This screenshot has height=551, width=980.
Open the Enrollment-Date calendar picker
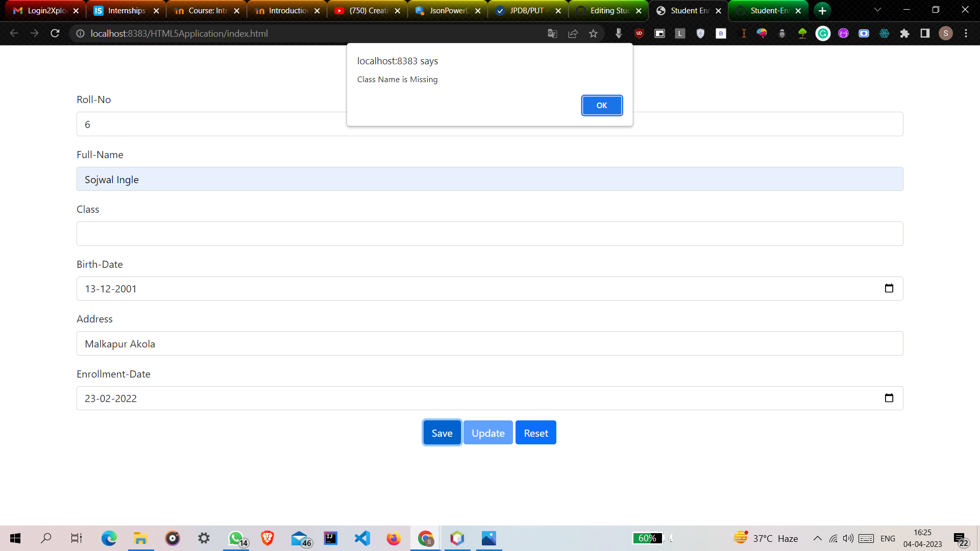point(889,398)
